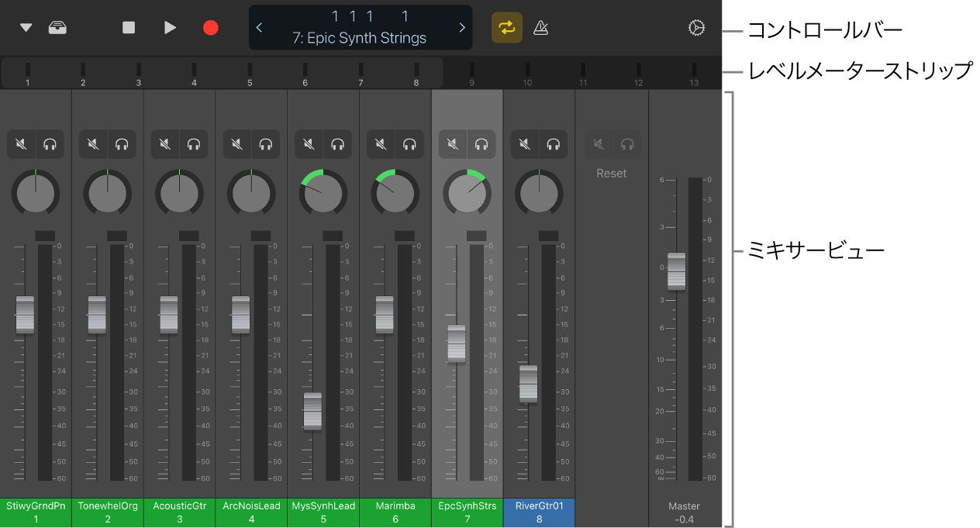980x528 pixels.
Task: Click the EpcSynhStrs volume fader handle
Action: (x=457, y=343)
